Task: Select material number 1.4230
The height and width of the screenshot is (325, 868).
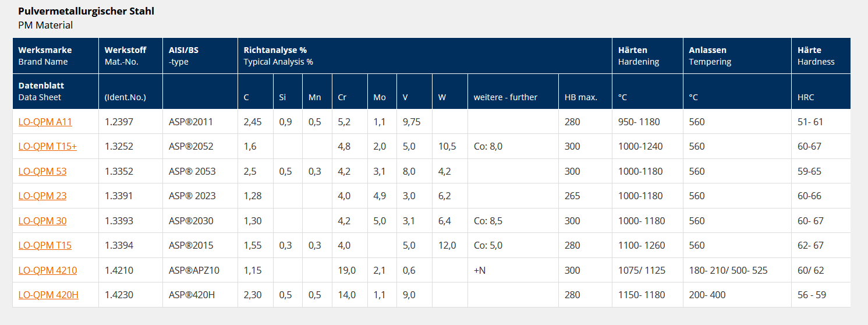Action: click(119, 295)
